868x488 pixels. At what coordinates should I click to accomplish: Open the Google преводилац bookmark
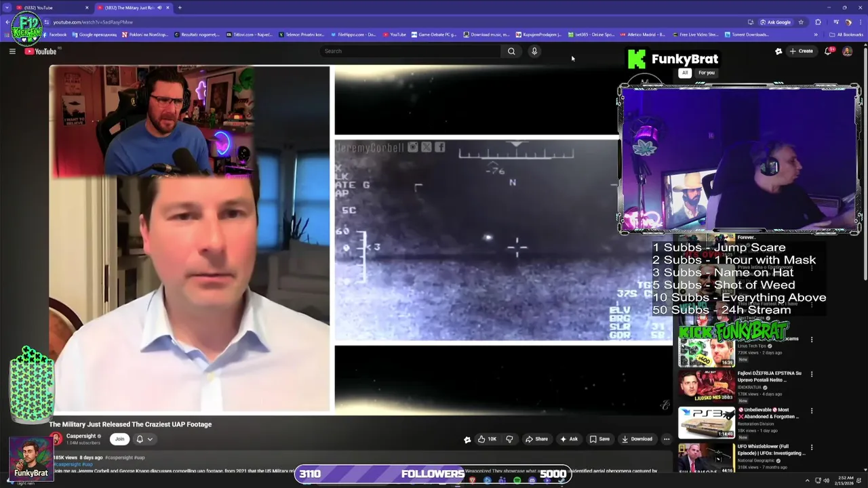[95, 35]
